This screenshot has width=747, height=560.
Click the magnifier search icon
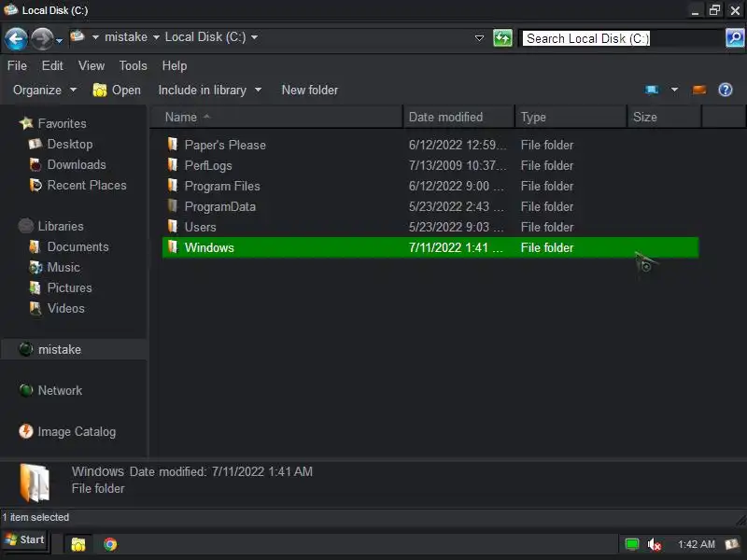pyautogui.click(x=735, y=37)
